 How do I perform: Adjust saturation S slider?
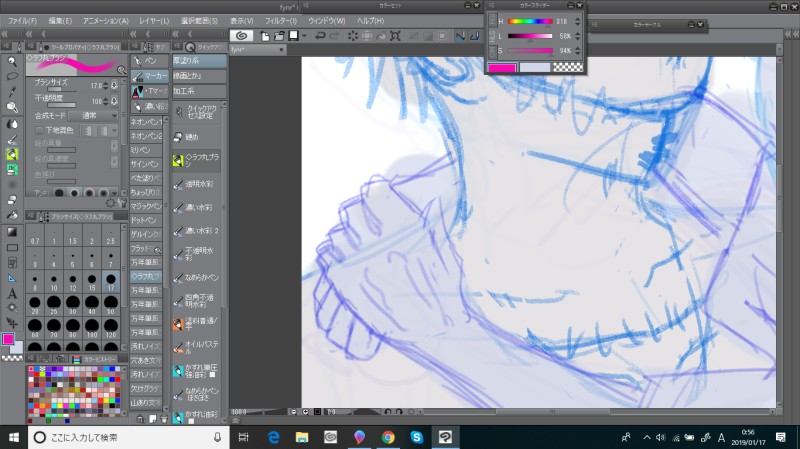[530, 51]
